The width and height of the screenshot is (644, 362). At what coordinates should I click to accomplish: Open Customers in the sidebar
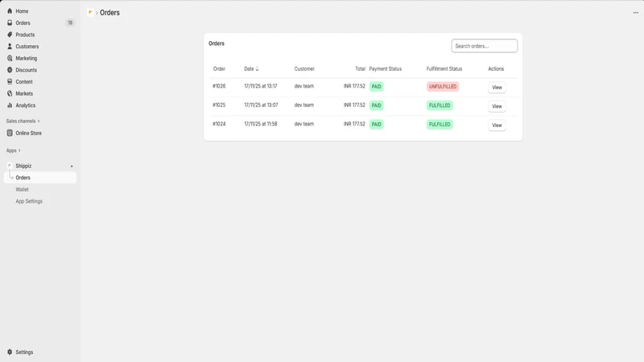tap(27, 47)
